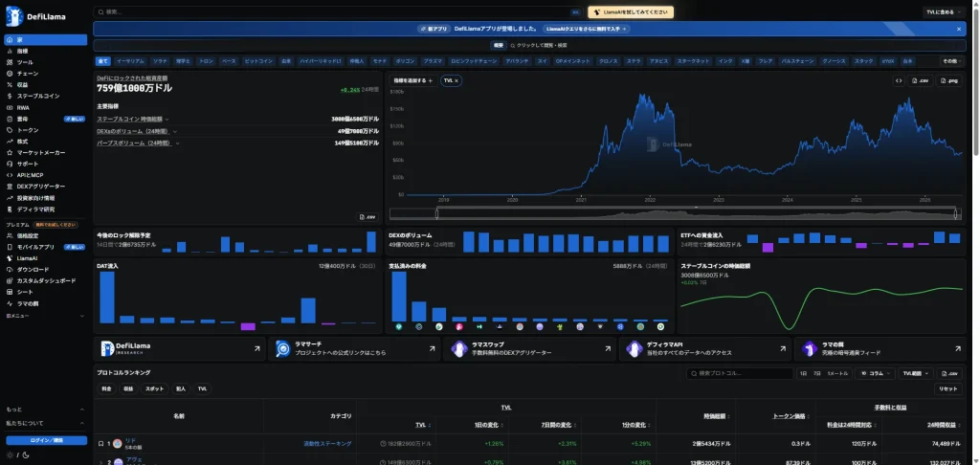Image resolution: width=980 pixels, height=465 pixels.
Task: Click the 検索プロトコル search field
Action: [740, 373]
